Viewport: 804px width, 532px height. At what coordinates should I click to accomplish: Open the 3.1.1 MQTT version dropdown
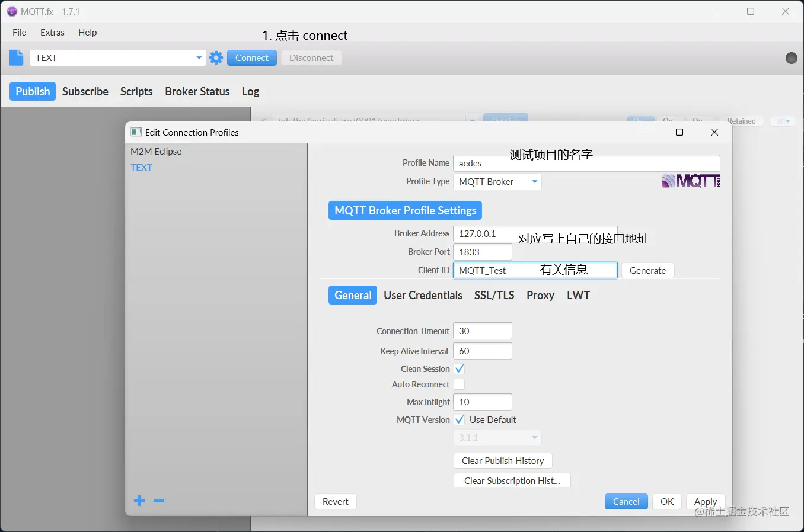[x=497, y=437]
